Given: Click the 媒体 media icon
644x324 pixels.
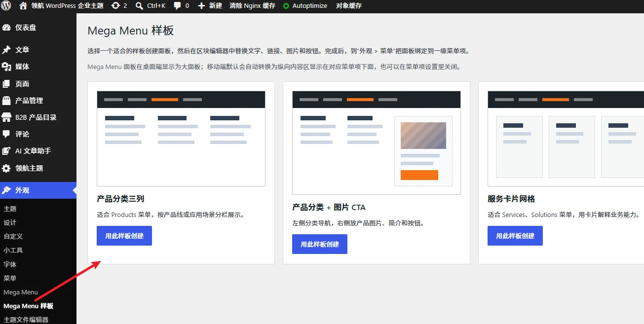Looking at the screenshot, I should (x=6, y=67).
